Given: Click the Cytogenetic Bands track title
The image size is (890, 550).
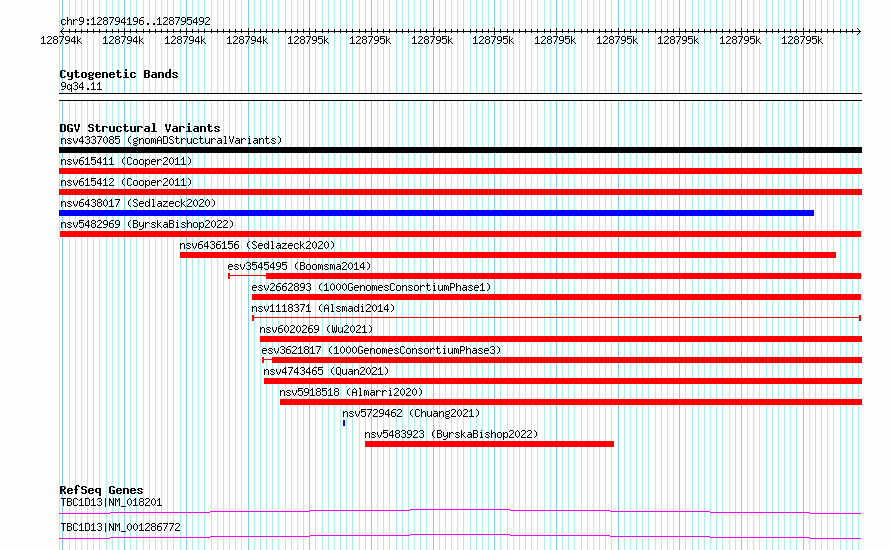Looking at the screenshot, I should click(x=119, y=74).
